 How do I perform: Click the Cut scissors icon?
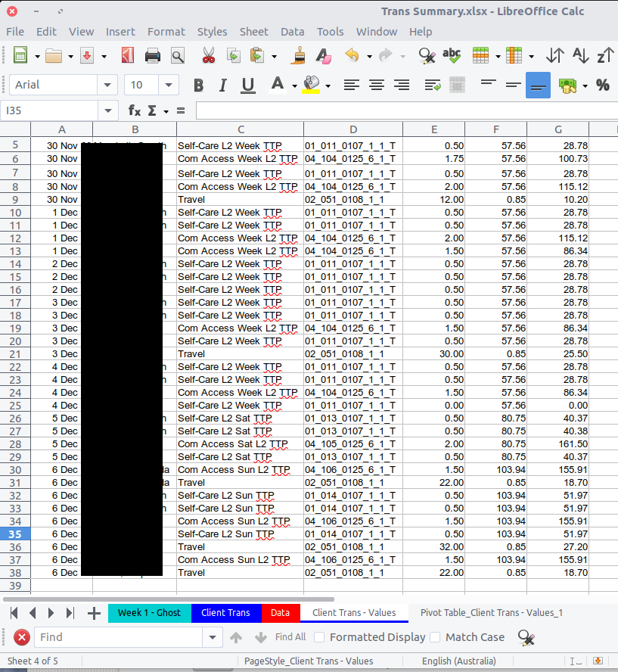tap(209, 55)
